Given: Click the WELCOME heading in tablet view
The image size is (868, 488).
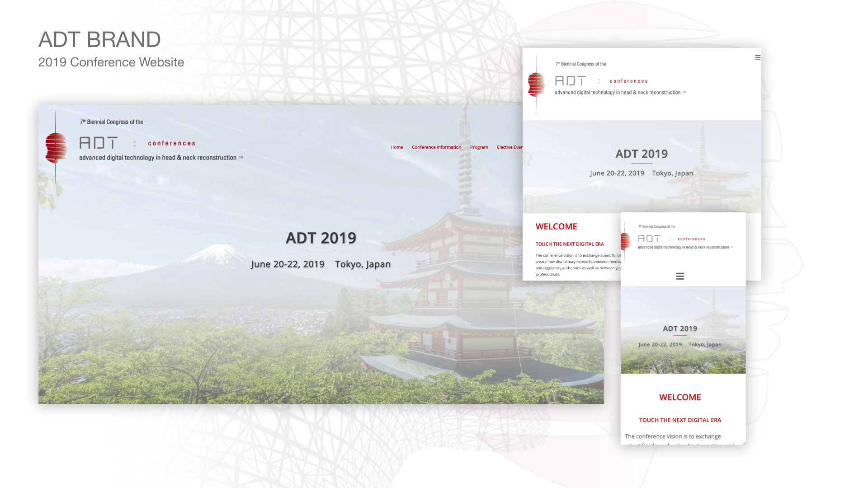Looking at the screenshot, I should click(x=556, y=226).
